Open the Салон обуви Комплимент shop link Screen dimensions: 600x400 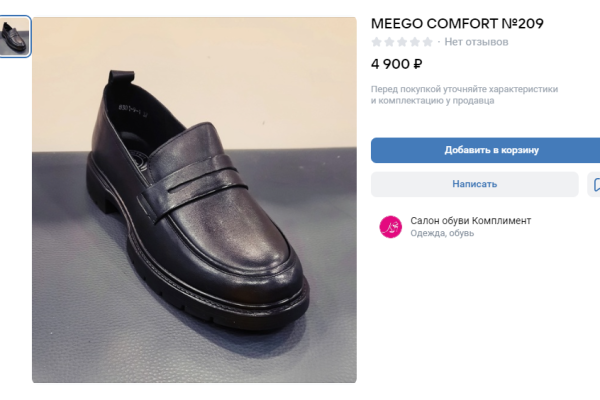pyautogui.click(x=470, y=220)
